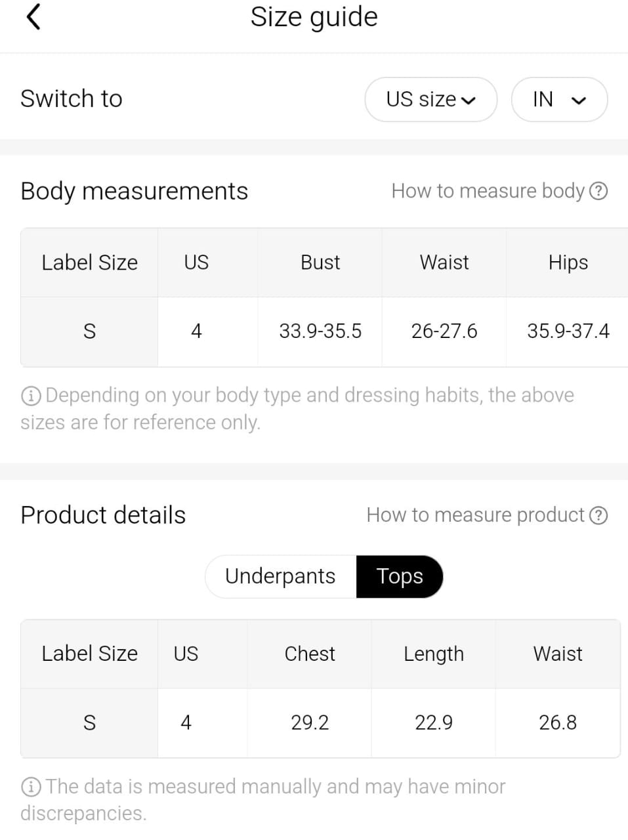The image size is (628, 840).
Task: Click the Chest column header
Action: [x=310, y=654]
